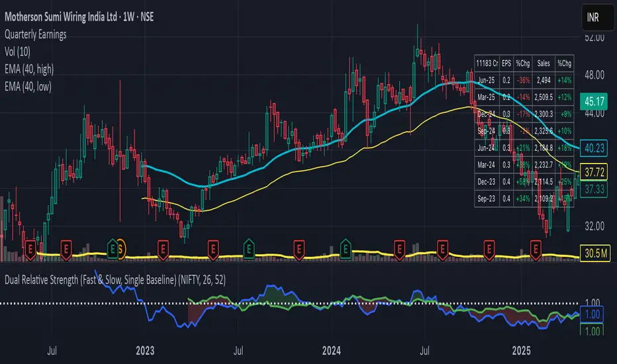Click the Mar-24 row label
Image resolution: width=617 pixels, height=364 pixels.
point(487,165)
